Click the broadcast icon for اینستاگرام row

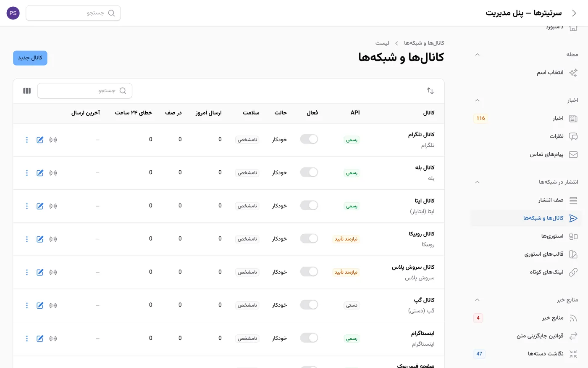(x=53, y=339)
